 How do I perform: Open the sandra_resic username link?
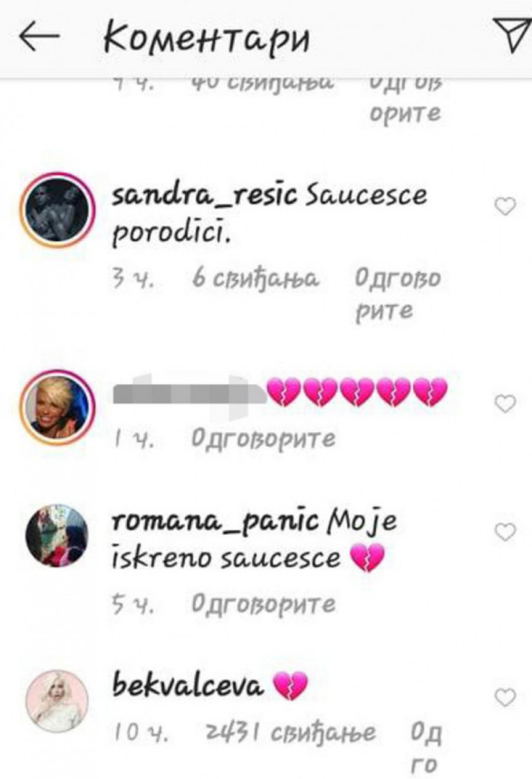tap(205, 195)
